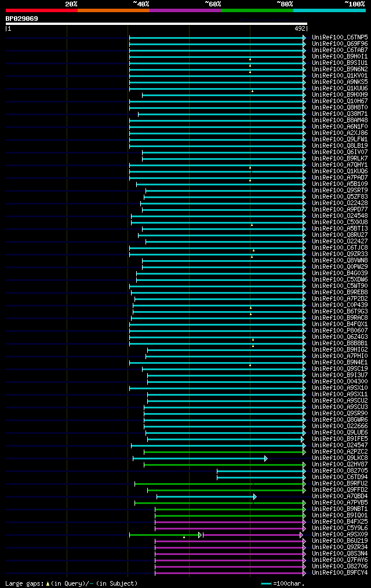Viewport: 371px width, 588px height.
Task: Click the green alignment bar of UniRef100_Q9FFD2
Action: [x=227, y=491]
